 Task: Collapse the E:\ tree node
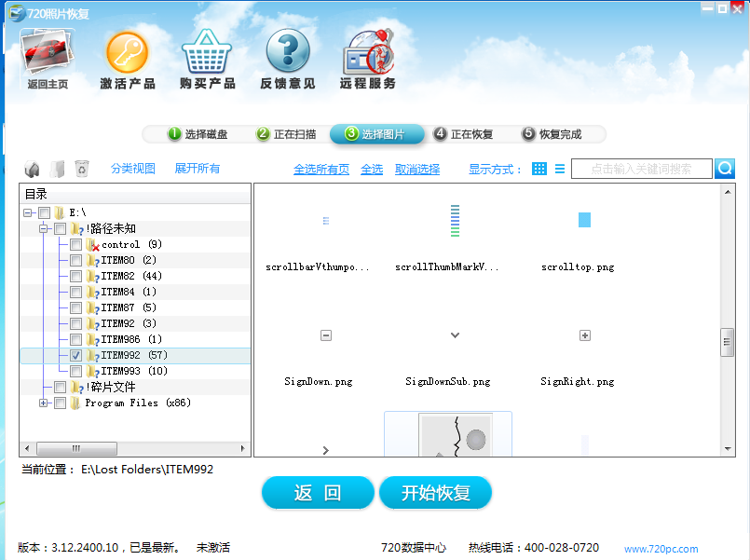point(28,212)
